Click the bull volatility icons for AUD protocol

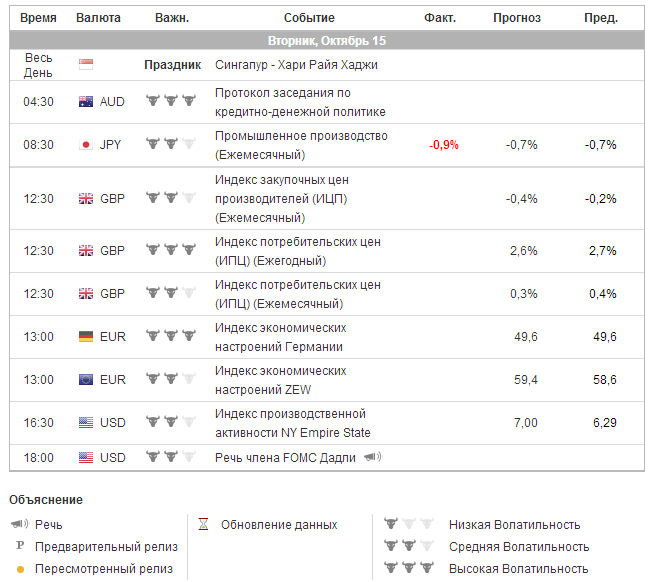[x=168, y=102]
